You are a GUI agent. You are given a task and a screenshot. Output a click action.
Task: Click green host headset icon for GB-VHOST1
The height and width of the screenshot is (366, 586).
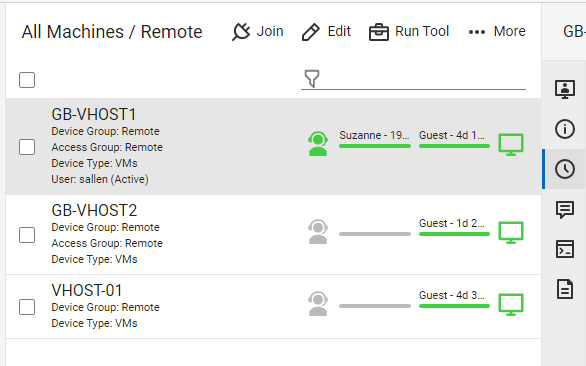[318, 144]
